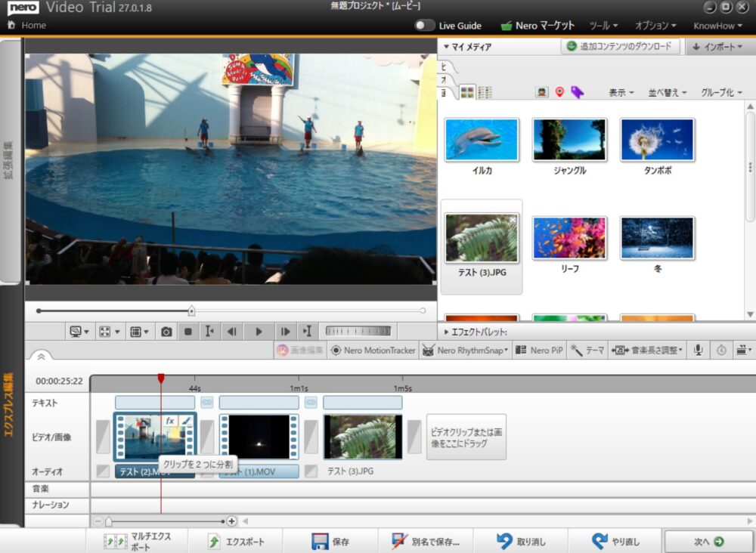Screen dimensions: 756x553
Task: Click the jog shuttle wheel
Action: (358, 331)
